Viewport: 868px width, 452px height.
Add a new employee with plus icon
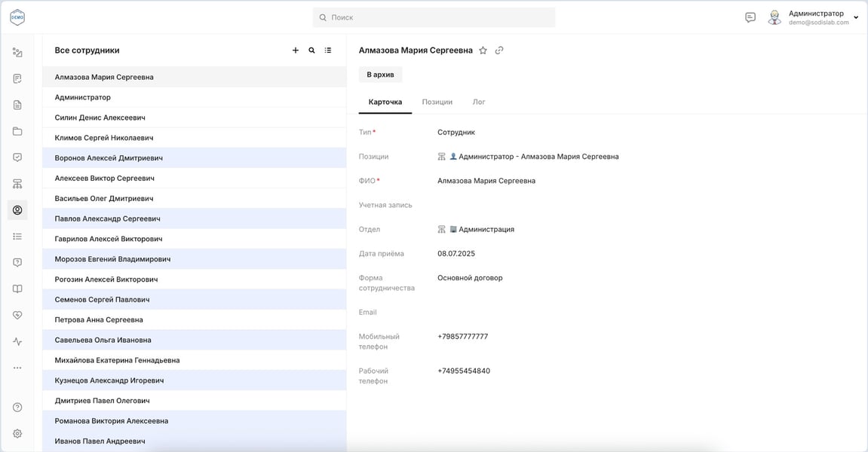pos(296,50)
